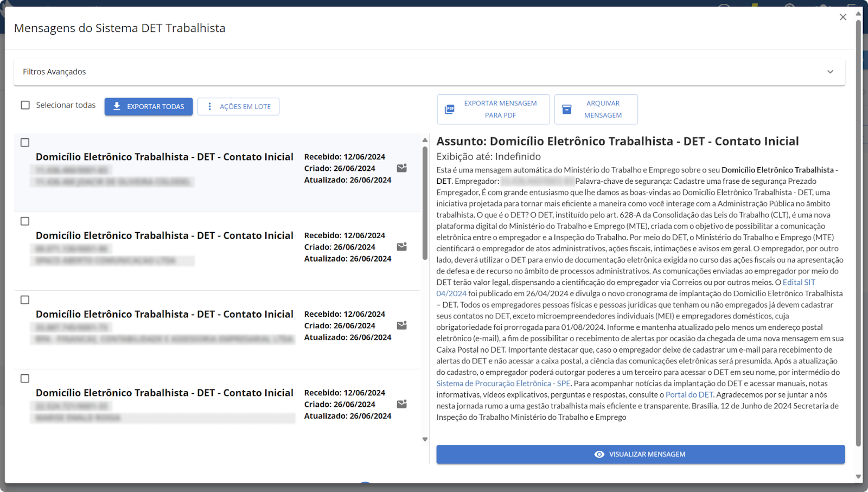Image resolution: width=868 pixels, height=492 pixels.
Task: Click the PDF icon in the export button
Action: tap(450, 109)
